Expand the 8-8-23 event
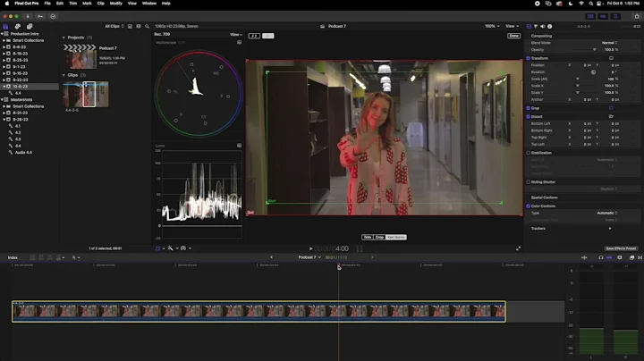This screenshot has height=361, width=644. tap(4, 47)
